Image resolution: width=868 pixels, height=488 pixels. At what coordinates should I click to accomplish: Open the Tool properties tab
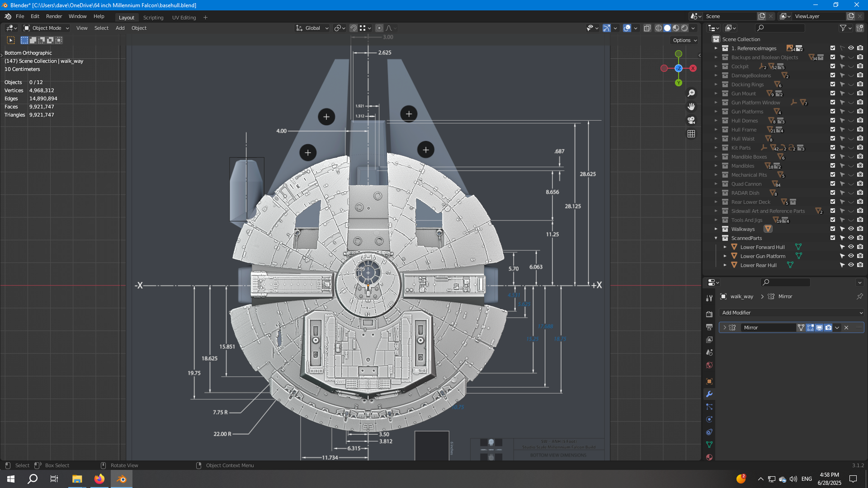pos(709,298)
